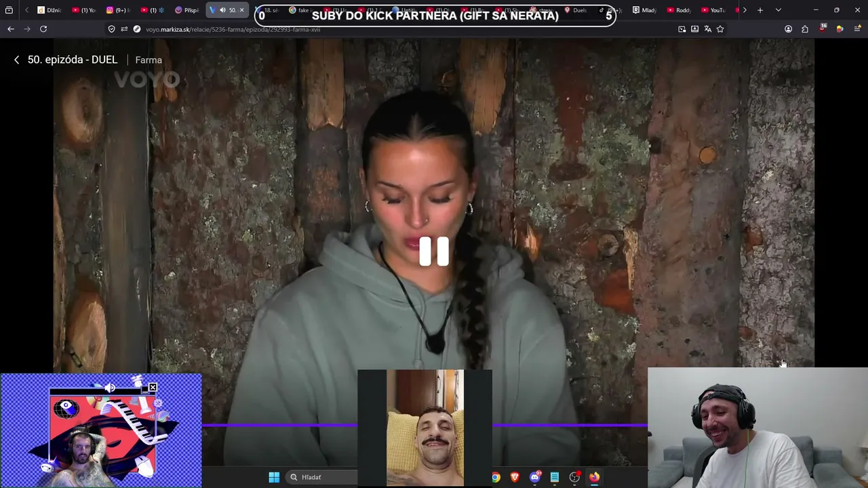Click the speaker icon on the retro overlay window

[x=110, y=388]
